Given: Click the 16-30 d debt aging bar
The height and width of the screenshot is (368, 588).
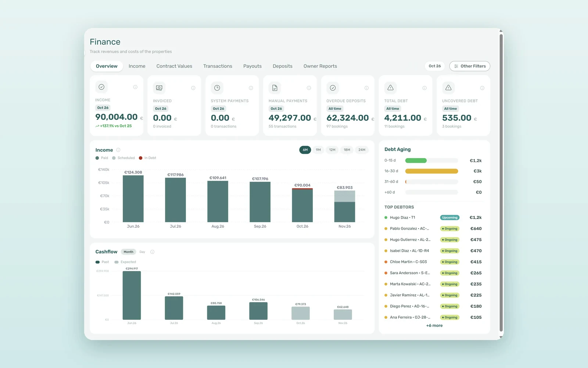Looking at the screenshot, I should 431,171.
